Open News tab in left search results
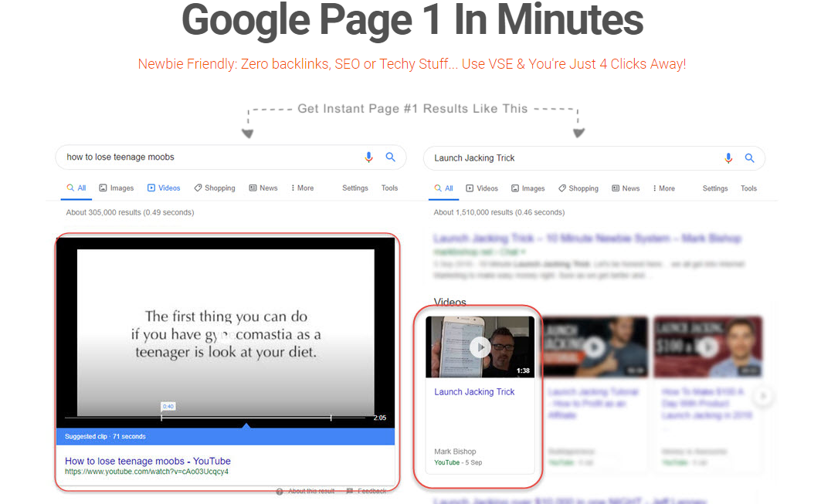This screenshot has width=838, height=504. point(263,188)
